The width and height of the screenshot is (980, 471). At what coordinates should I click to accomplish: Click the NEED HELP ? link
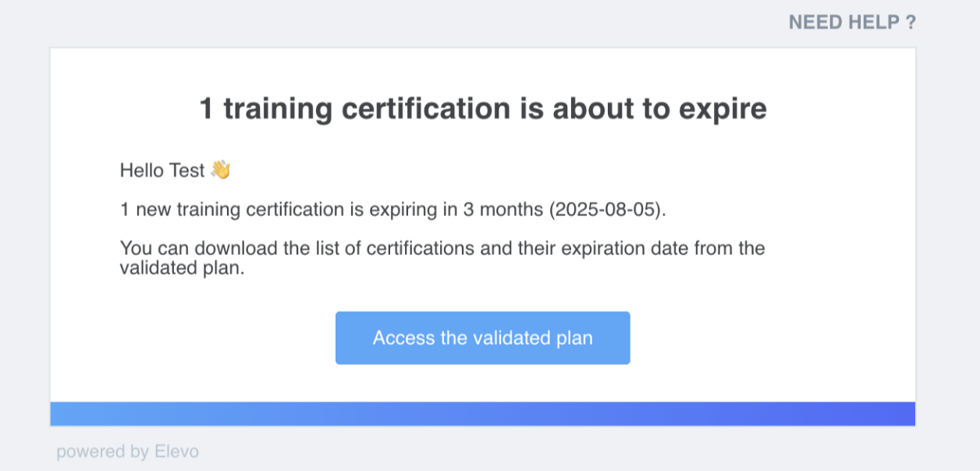[x=852, y=22]
